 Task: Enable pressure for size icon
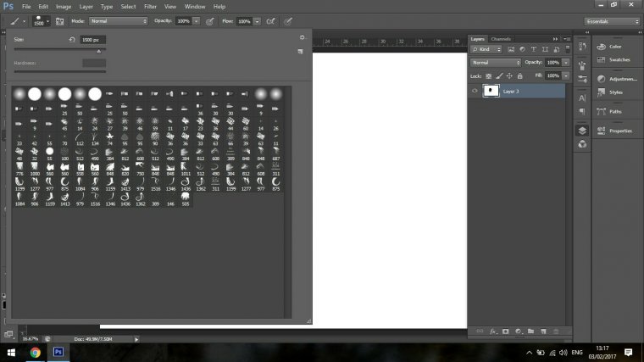coord(288,21)
